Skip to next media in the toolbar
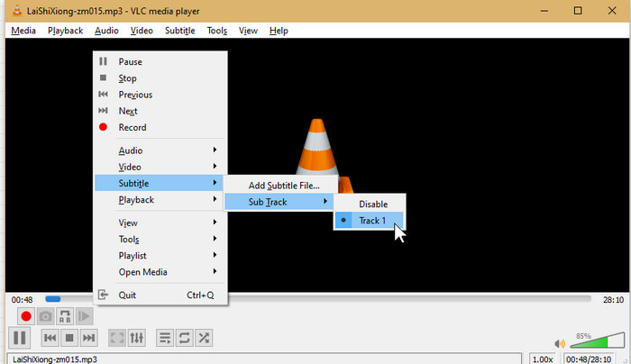 pos(88,338)
